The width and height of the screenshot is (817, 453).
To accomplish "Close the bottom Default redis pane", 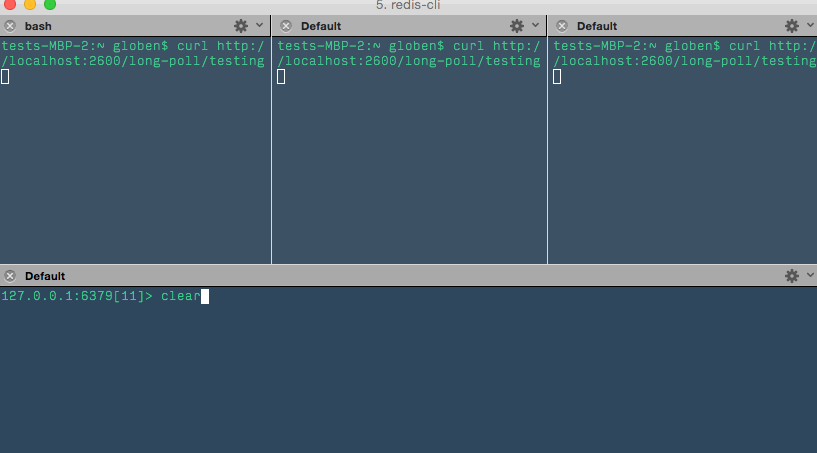I will click(10, 276).
